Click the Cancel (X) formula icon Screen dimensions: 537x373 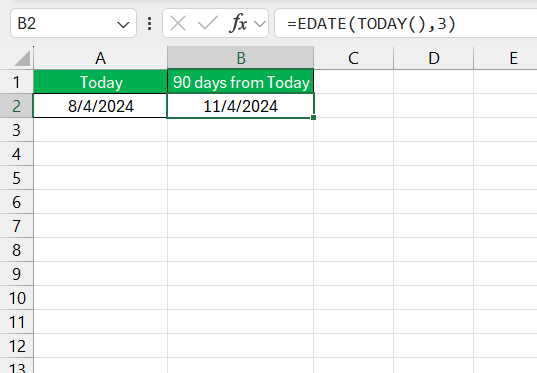(178, 24)
